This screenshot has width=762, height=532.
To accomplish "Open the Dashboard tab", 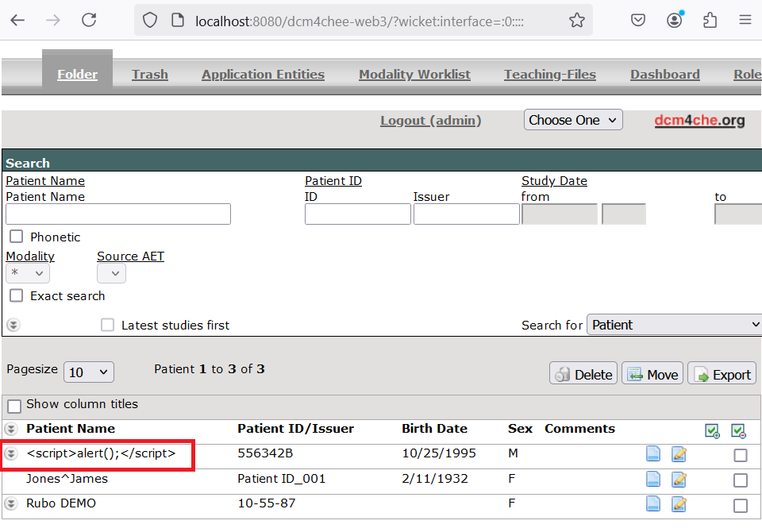I will (665, 75).
